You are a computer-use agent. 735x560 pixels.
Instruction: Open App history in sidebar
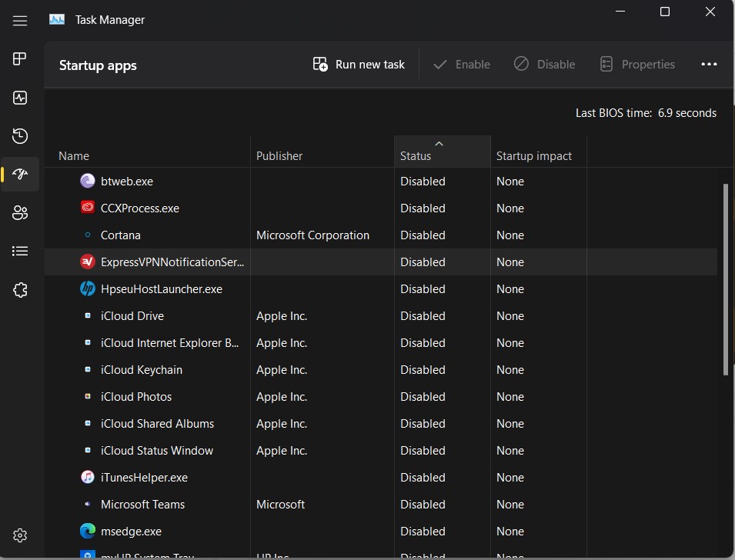point(20,136)
